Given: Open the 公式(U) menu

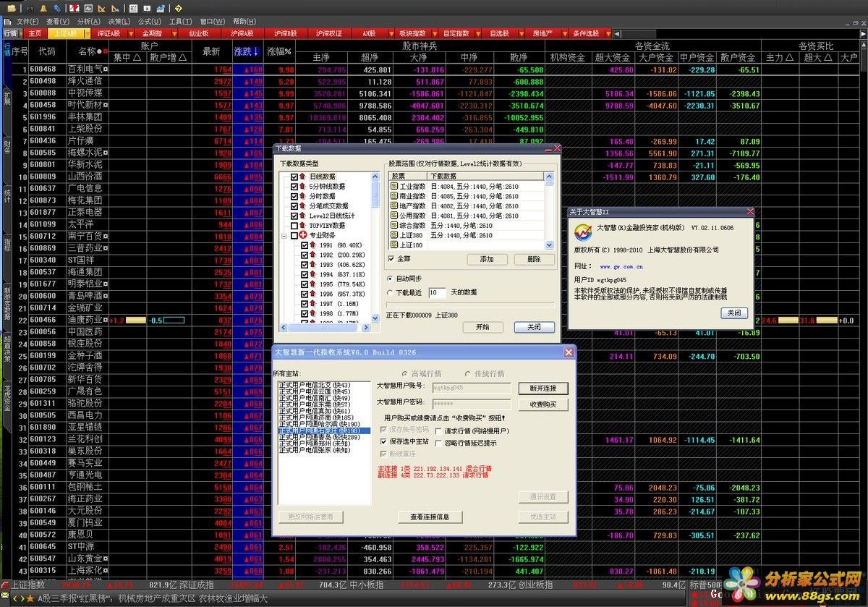Looking at the screenshot, I should 150,22.
